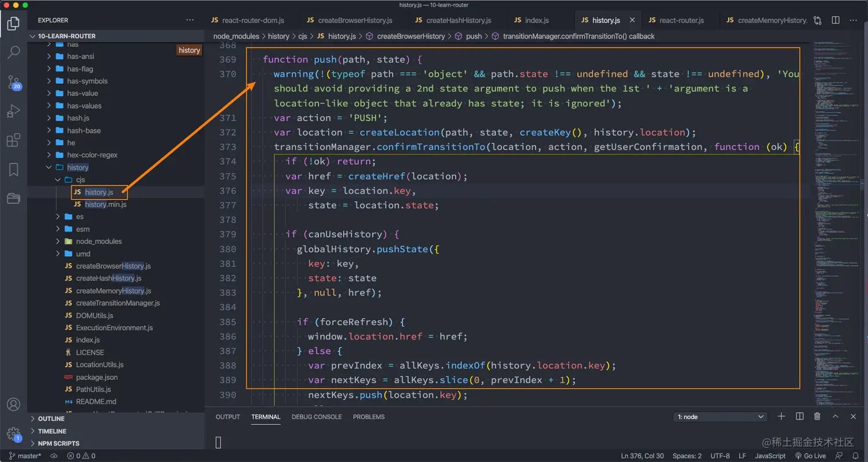This screenshot has width=868, height=462.
Task: Split the editor to the right
Action: (x=836, y=20)
